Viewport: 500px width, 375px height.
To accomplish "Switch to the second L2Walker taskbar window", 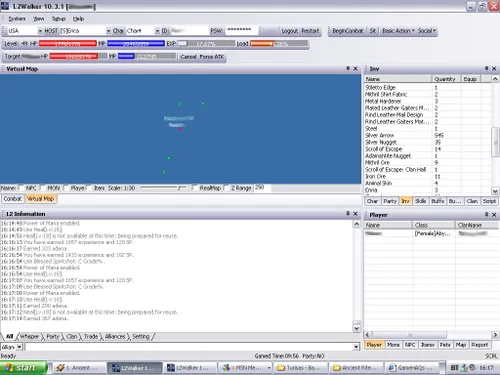I will [190, 368].
